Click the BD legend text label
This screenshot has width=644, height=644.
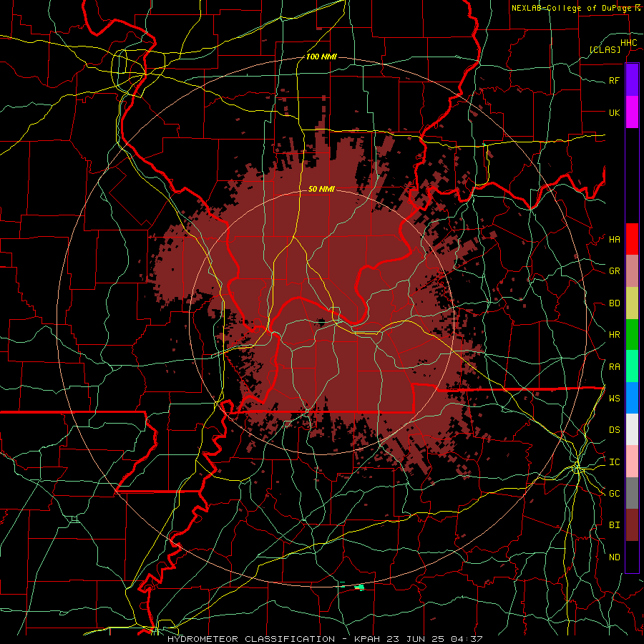[615, 303]
